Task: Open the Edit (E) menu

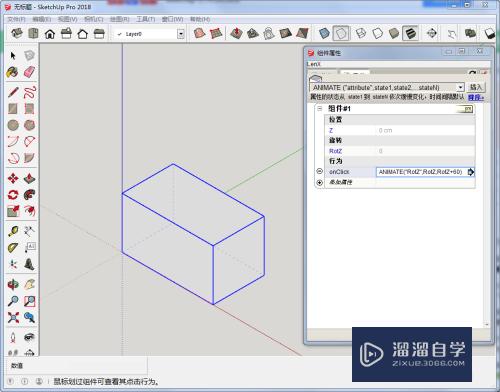Action: coord(41,19)
